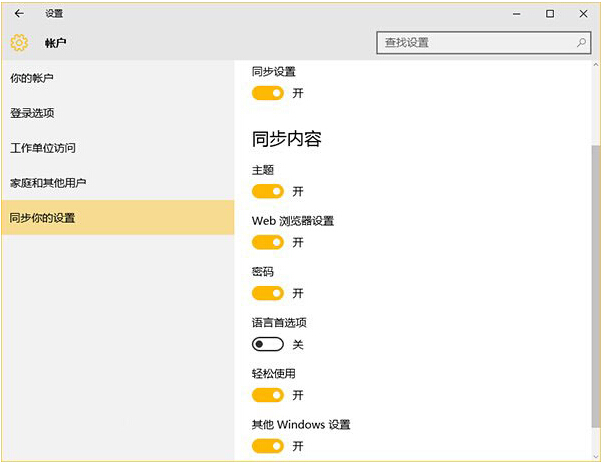Enable the 语言首选项 sync switch
Screen dimensions: 604x466
point(268,344)
